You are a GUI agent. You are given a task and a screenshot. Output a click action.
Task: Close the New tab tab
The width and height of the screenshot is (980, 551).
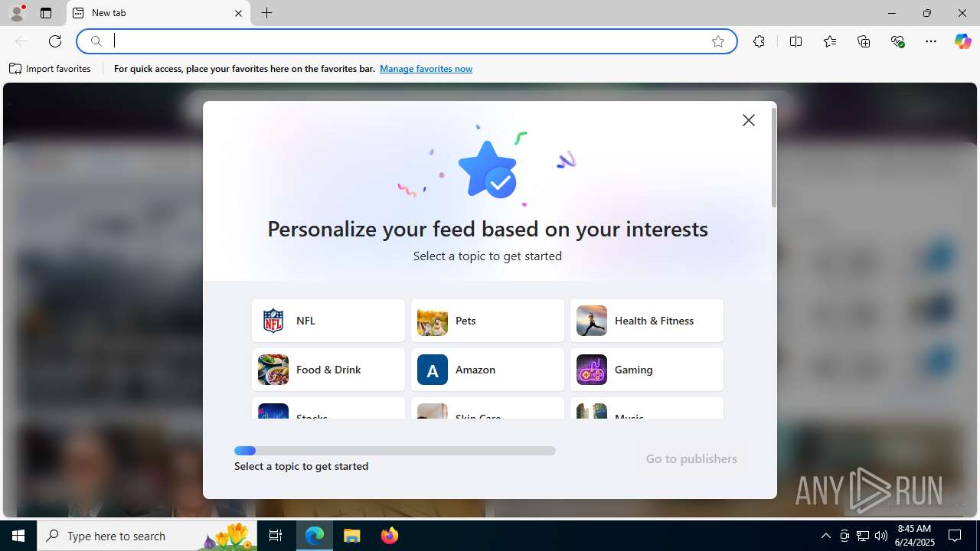[238, 13]
